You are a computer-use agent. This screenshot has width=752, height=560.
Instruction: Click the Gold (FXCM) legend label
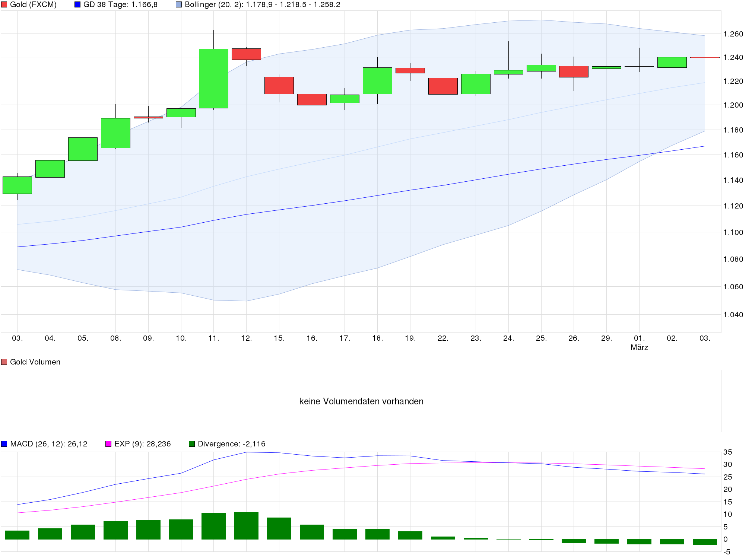tap(33, 5)
